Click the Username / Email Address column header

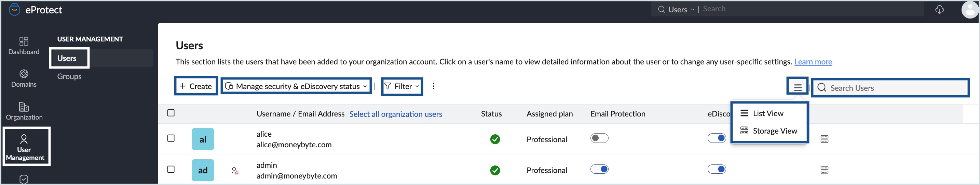click(300, 114)
